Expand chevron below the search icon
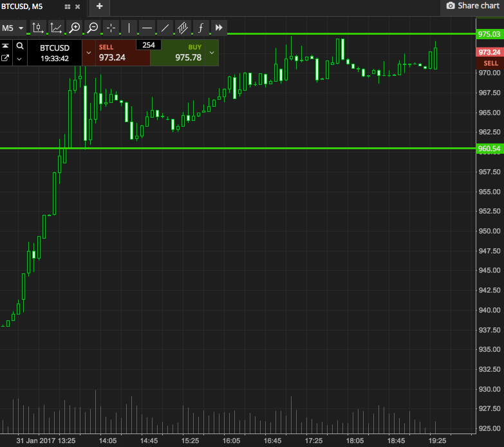504x447 pixels. click(19, 59)
